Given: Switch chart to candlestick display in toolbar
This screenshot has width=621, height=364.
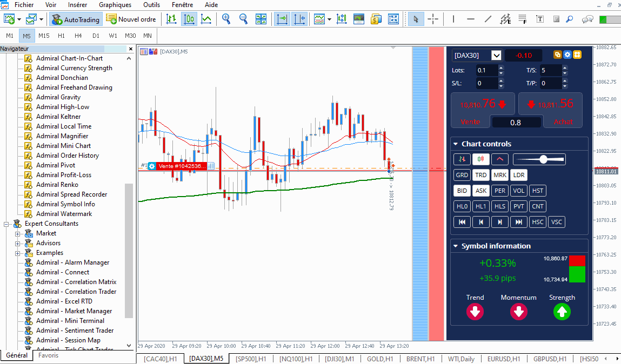Looking at the screenshot, I should coord(189,19).
